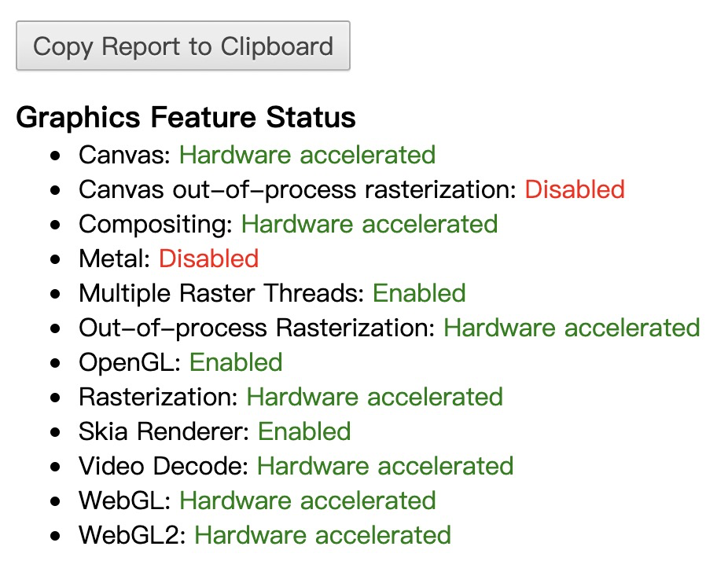
Task: Click Enabled status for Multiple Raster Threads
Action: coord(419,293)
